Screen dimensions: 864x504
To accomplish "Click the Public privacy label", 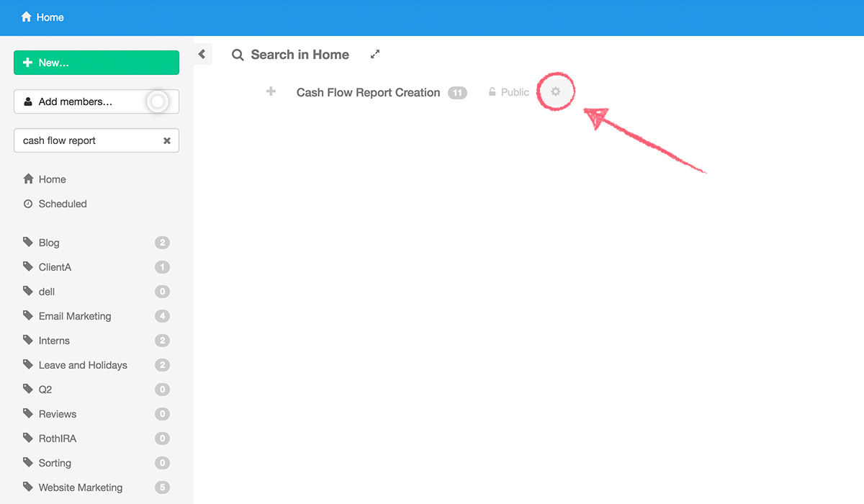I will 515,92.
